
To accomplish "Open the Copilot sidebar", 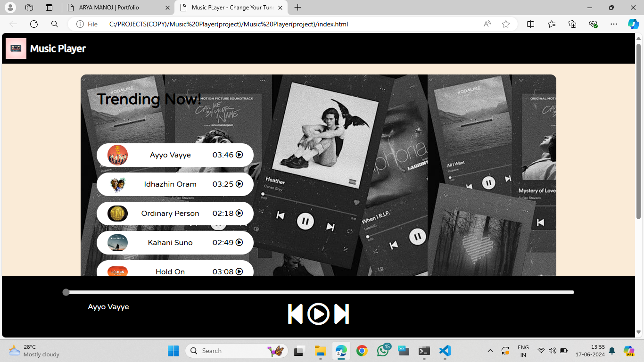I will click(x=633, y=24).
